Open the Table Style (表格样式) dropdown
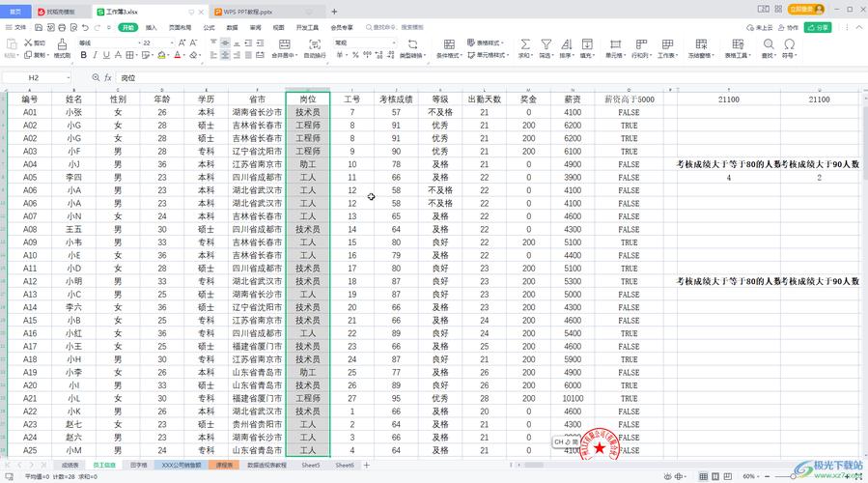This screenshot has height=483, width=868. click(x=486, y=43)
